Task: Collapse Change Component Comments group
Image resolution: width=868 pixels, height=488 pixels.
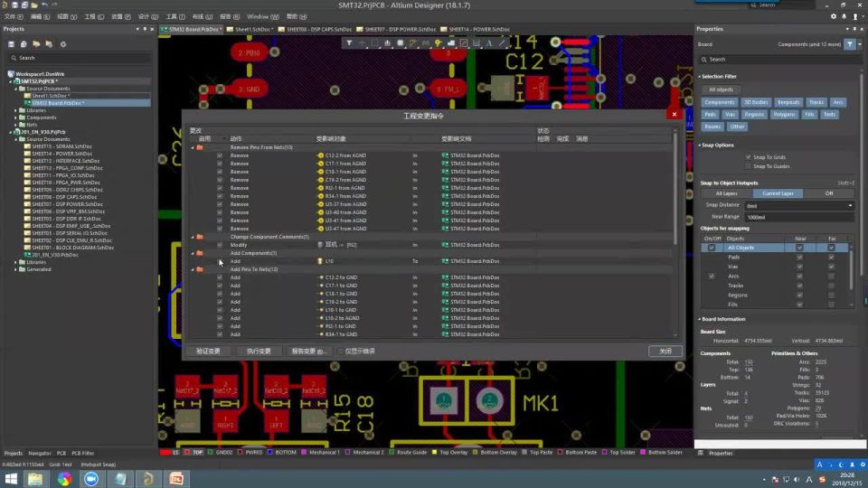Action: tap(193, 237)
